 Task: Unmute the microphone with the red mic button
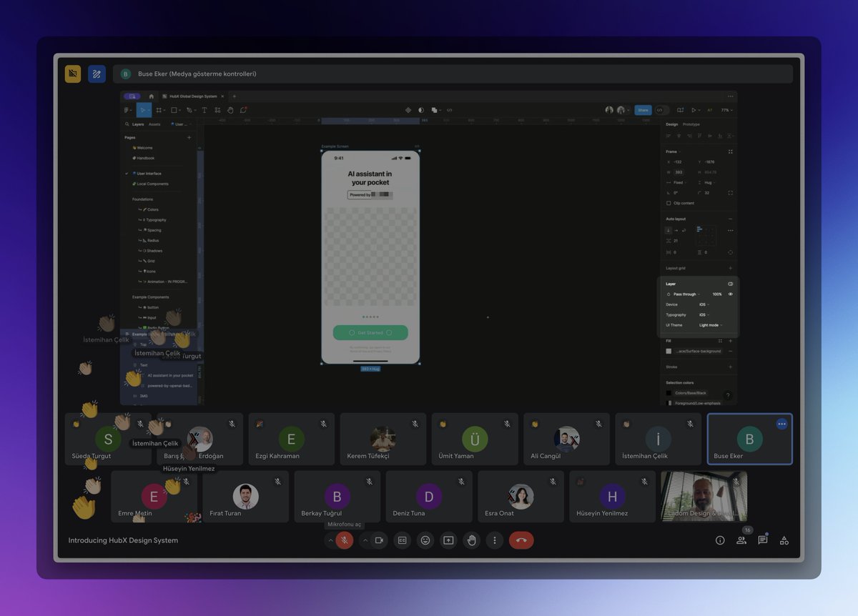pyautogui.click(x=344, y=540)
